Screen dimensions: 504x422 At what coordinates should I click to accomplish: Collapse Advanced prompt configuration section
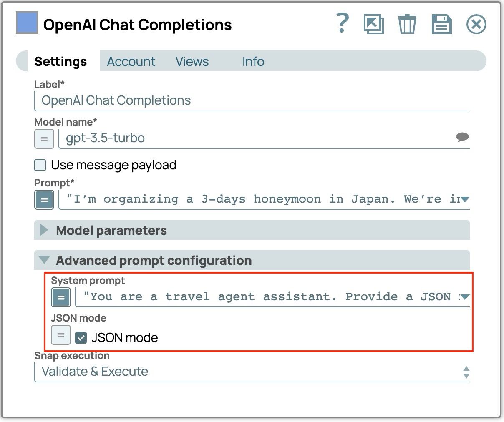[x=44, y=260]
